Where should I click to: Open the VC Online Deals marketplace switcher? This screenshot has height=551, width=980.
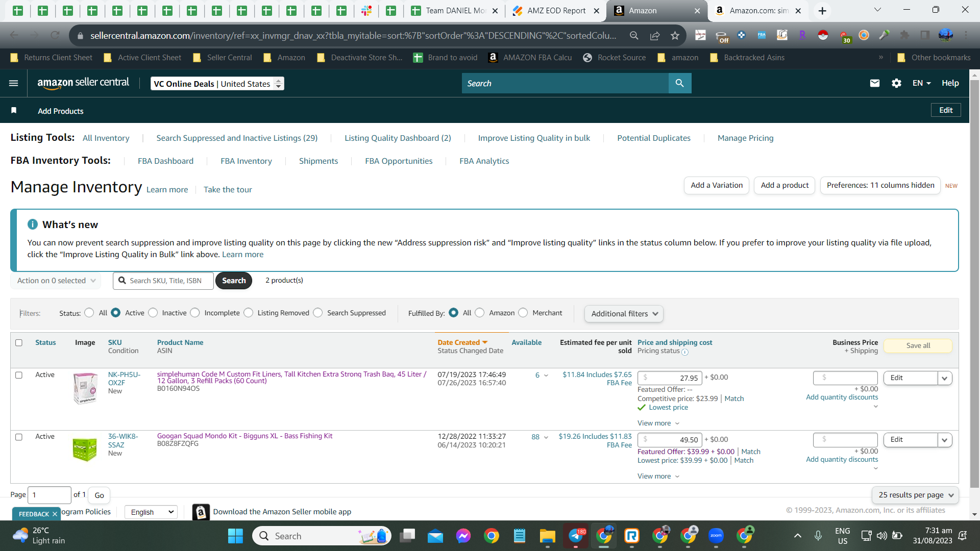[x=217, y=84]
